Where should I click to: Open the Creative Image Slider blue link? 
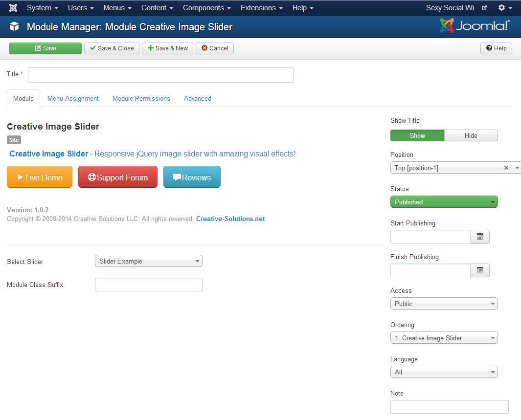point(49,154)
